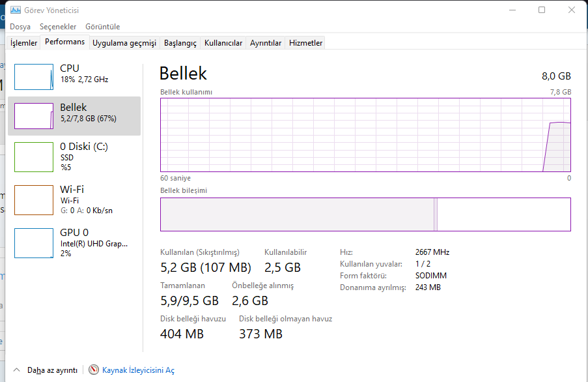Image resolution: width=588 pixels, height=382 pixels.
Task: Open the Kullanıcılar tab
Action: click(223, 43)
